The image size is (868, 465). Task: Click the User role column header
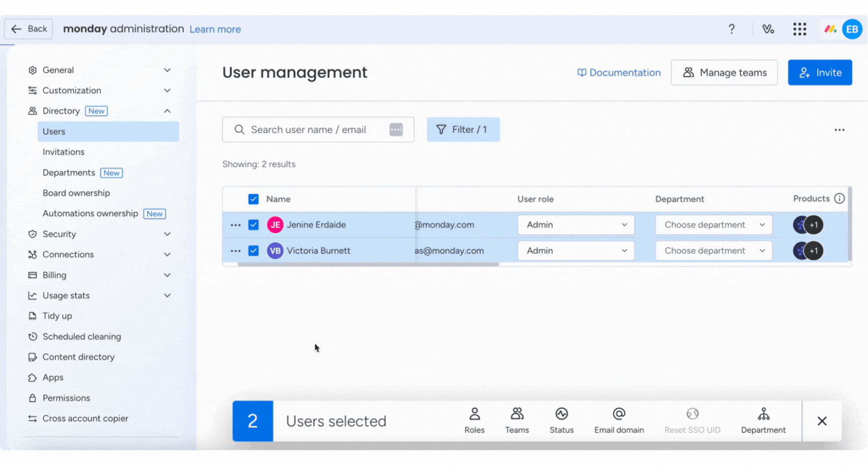(x=535, y=199)
